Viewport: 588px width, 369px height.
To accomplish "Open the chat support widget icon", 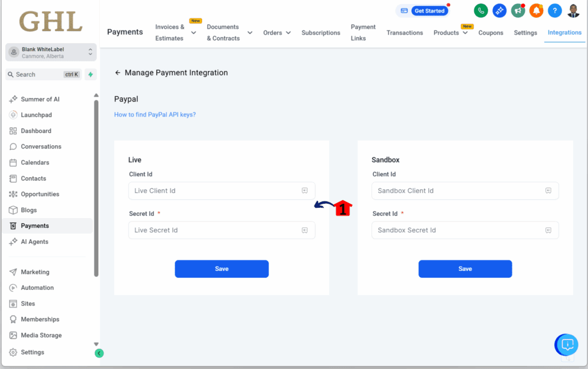I will pyautogui.click(x=567, y=345).
